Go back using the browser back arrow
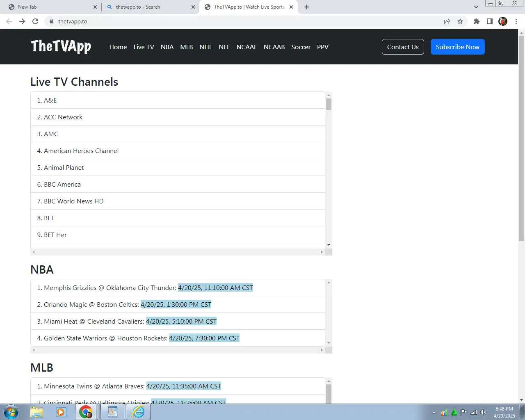The height and width of the screenshot is (420, 525). click(x=9, y=21)
